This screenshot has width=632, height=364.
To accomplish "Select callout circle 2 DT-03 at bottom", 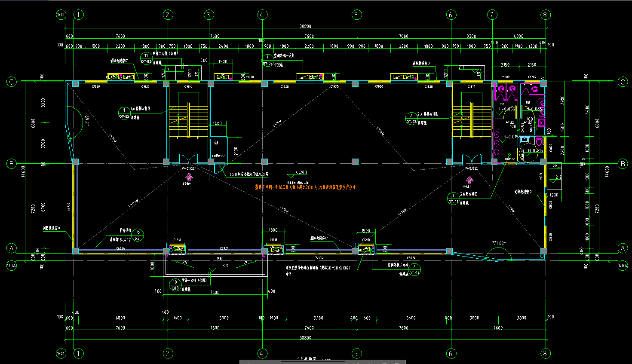I will pyautogui.click(x=414, y=269).
